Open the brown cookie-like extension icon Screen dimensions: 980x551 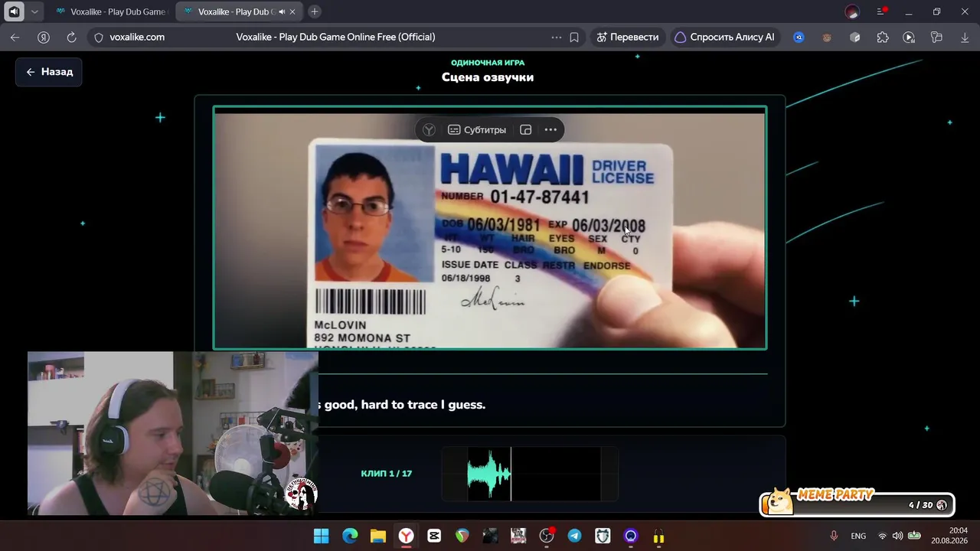827,37
